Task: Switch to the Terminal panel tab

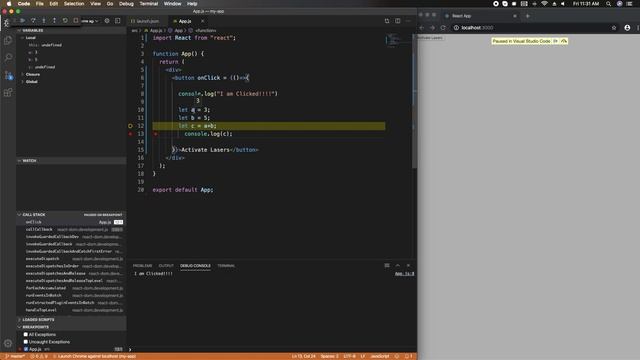Action: coord(226,266)
